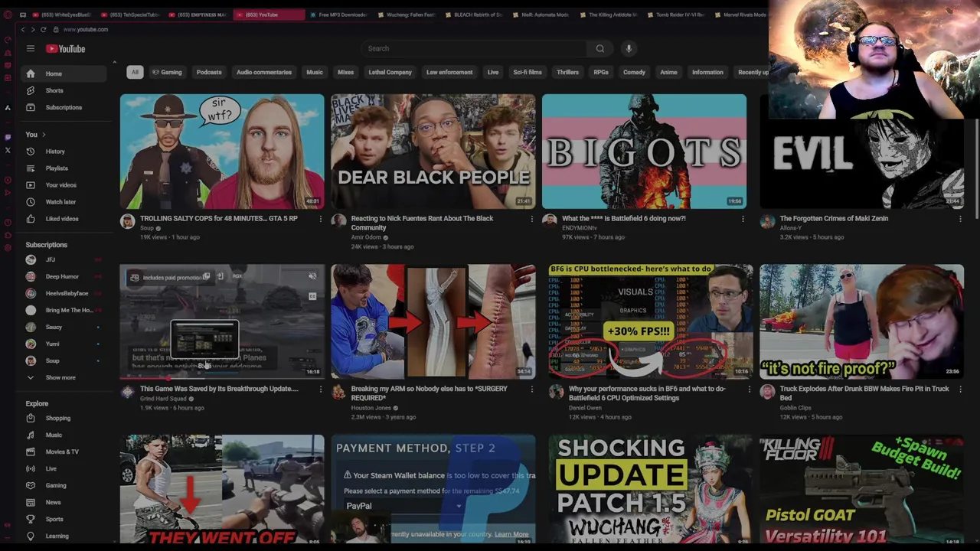
Task: Open the DEAR BLACK PEOPLE thumbnail
Action: point(433,152)
